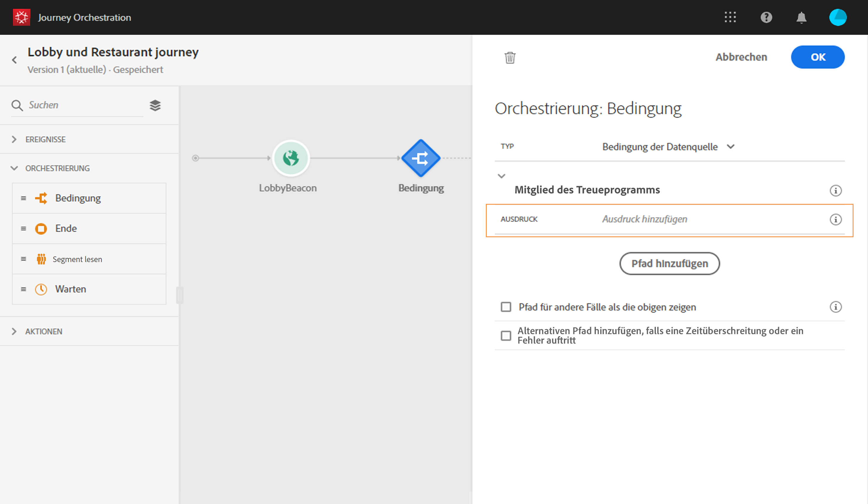Open notifications bell icon

pyautogui.click(x=801, y=17)
